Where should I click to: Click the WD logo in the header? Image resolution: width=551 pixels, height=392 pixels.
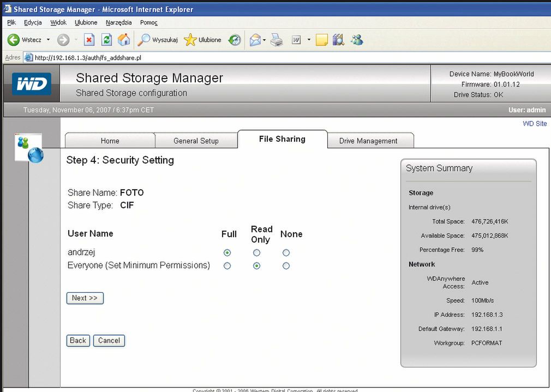(x=32, y=83)
